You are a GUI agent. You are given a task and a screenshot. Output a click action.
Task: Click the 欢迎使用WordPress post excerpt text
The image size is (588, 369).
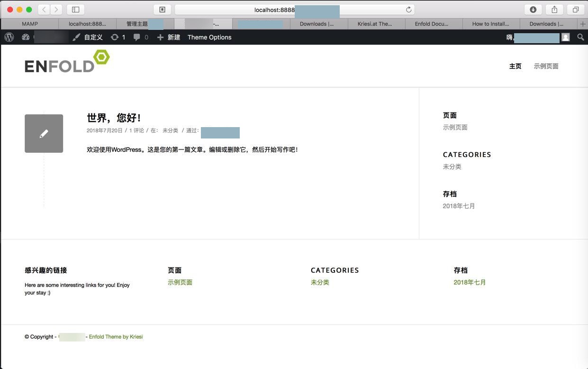click(x=192, y=149)
